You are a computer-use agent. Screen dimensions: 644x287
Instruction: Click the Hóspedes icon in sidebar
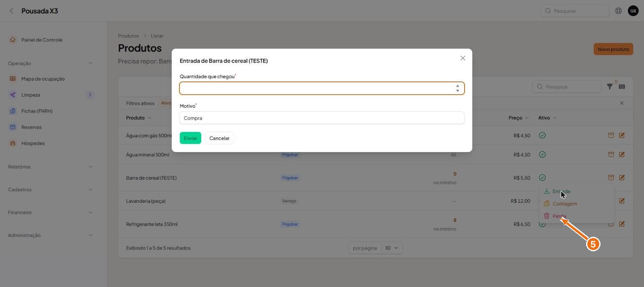[13, 143]
